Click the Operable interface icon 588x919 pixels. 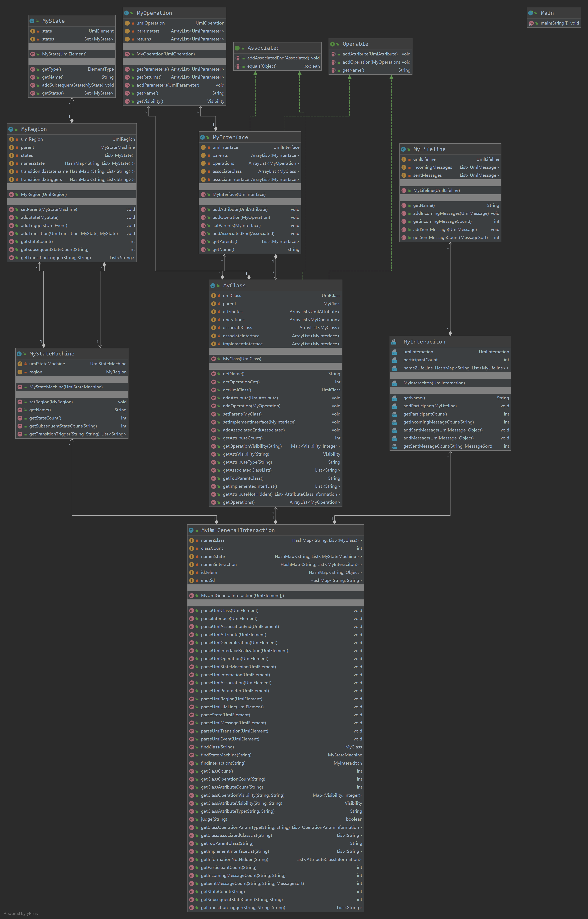(x=332, y=44)
